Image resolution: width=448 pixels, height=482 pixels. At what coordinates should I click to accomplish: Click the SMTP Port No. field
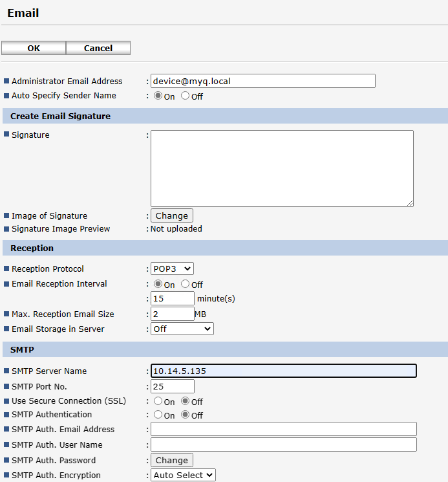pos(173,386)
